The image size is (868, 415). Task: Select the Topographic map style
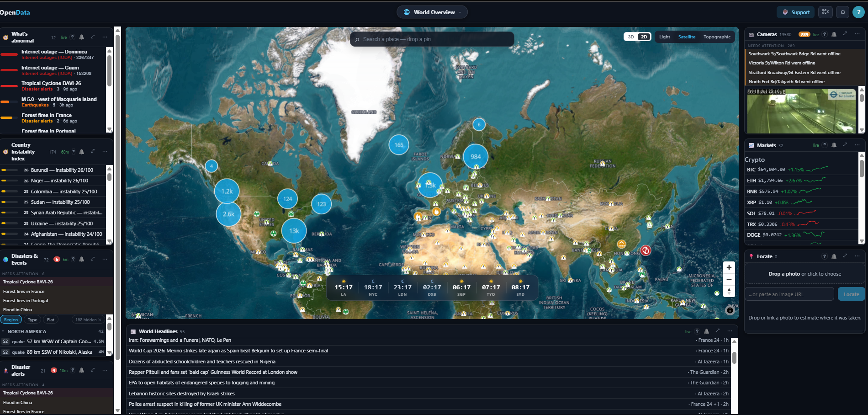coord(717,37)
